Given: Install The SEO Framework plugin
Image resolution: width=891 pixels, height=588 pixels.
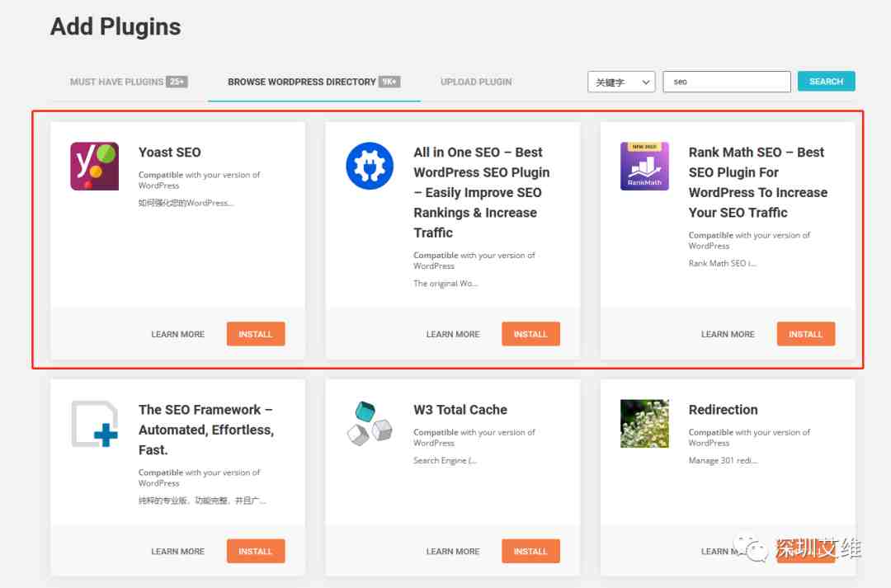Looking at the screenshot, I should coord(256,551).
